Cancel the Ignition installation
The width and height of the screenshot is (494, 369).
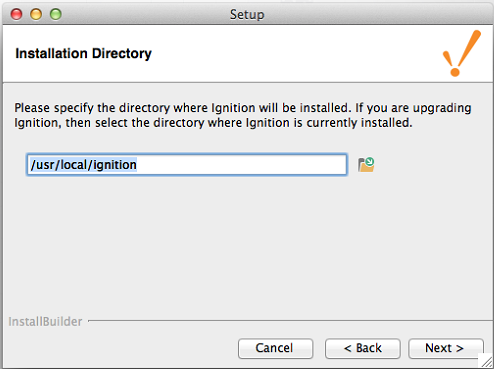pos(275,348)
